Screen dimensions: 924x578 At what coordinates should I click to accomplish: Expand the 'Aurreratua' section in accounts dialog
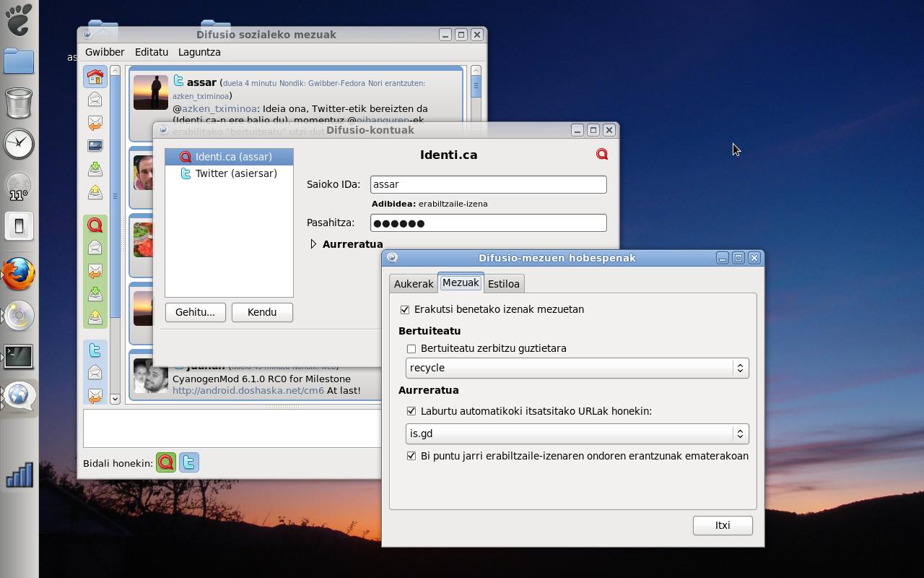click(x=313, y=244)
